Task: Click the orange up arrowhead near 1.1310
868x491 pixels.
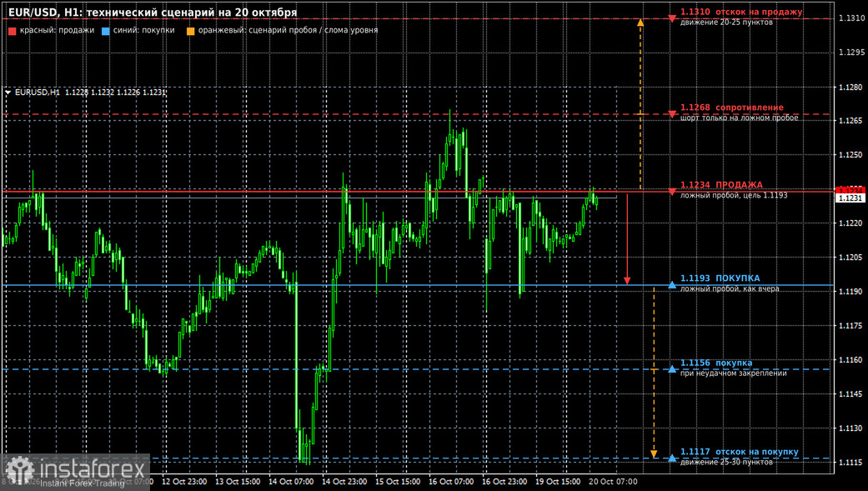Action: [x=640, y=23]
